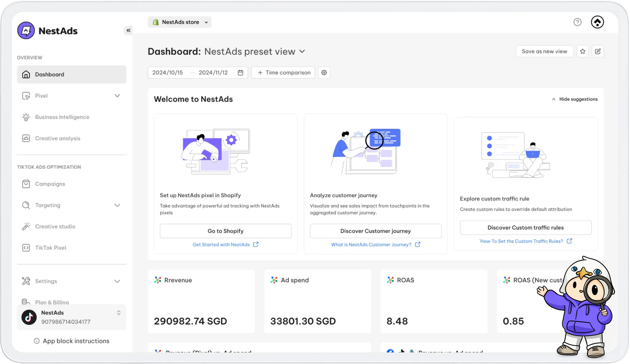Click Discover Customer journey button

click(376, 231)
